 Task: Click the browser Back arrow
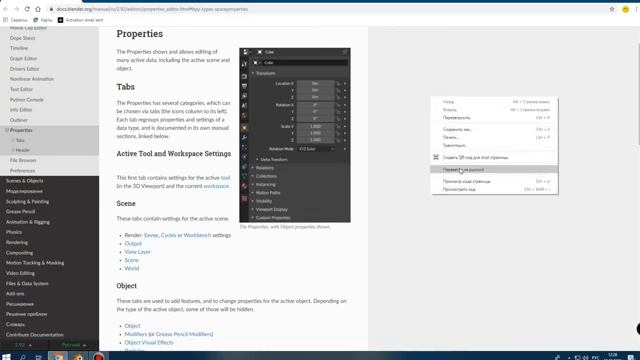tap(6, 9)
